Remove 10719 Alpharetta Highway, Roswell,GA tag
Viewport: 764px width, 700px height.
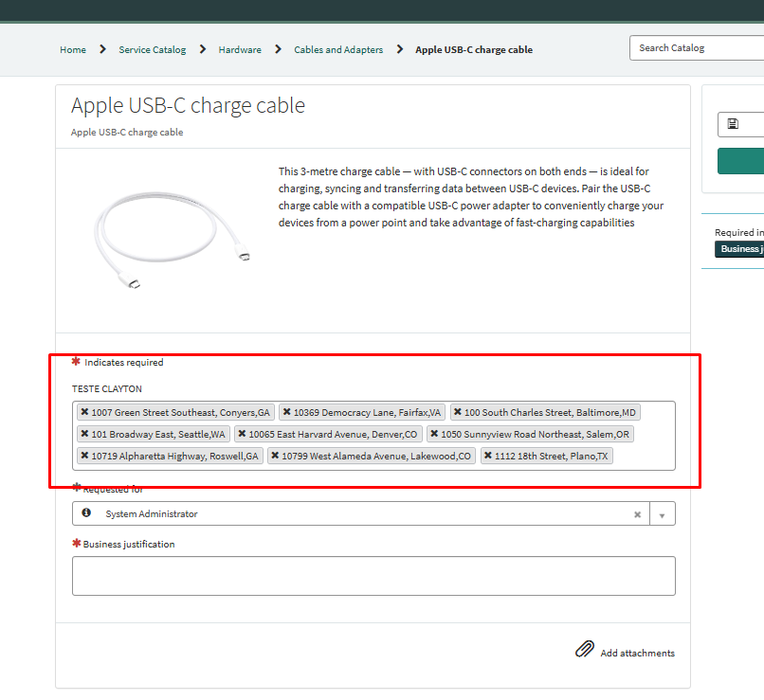[x=84, y=456]
